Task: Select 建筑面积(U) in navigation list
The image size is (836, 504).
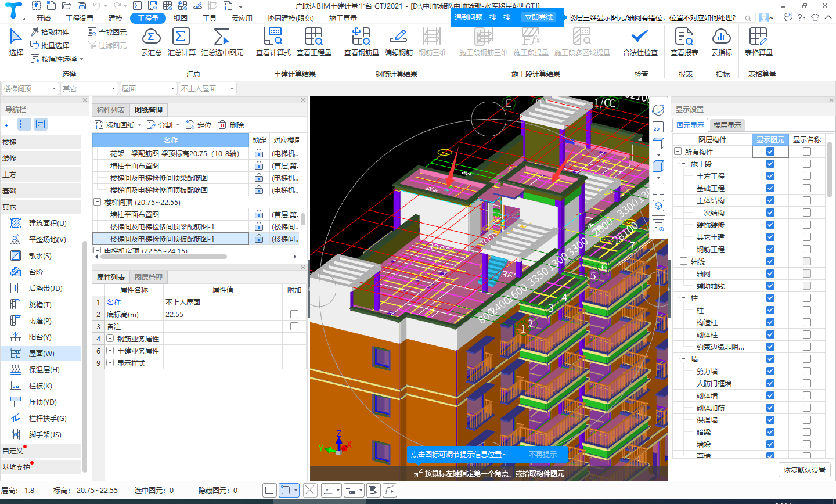Action: point(41,223)
